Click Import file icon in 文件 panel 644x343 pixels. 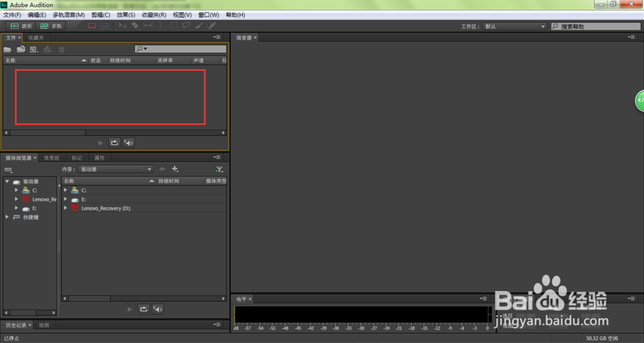pyautogui.click(x=21, y=50)
